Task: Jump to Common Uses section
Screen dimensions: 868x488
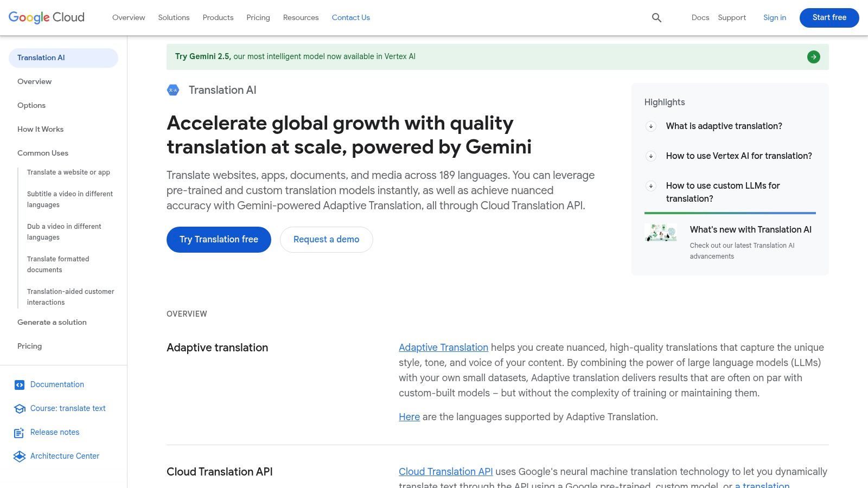Action: coord(43,153)
